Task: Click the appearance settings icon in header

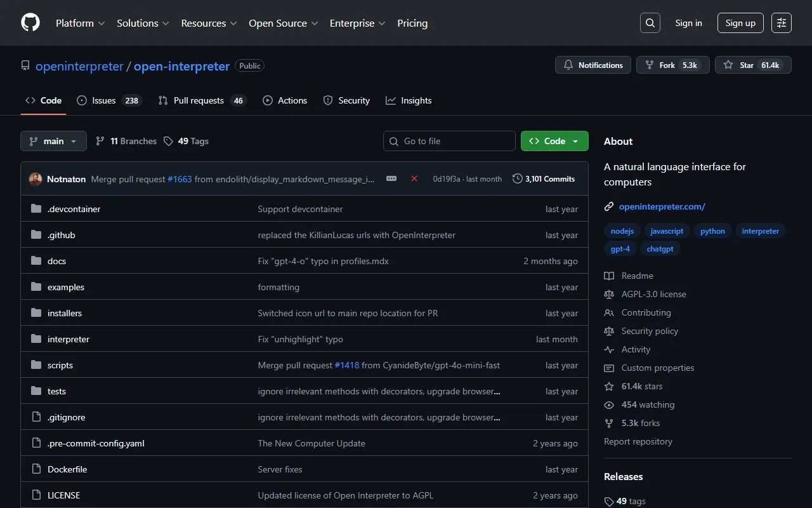Action: point(782,23)
